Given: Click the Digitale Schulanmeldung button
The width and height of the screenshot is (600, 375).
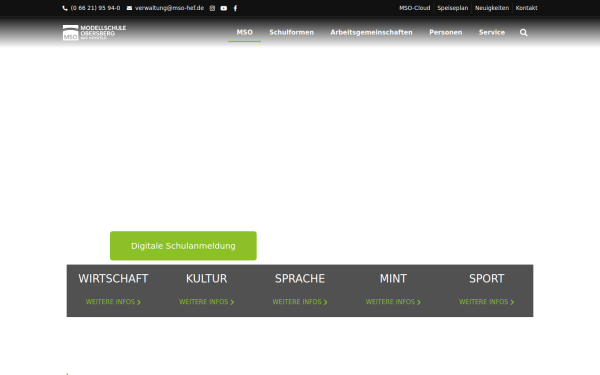Looking at the screenshot, I should coord(183,246).
